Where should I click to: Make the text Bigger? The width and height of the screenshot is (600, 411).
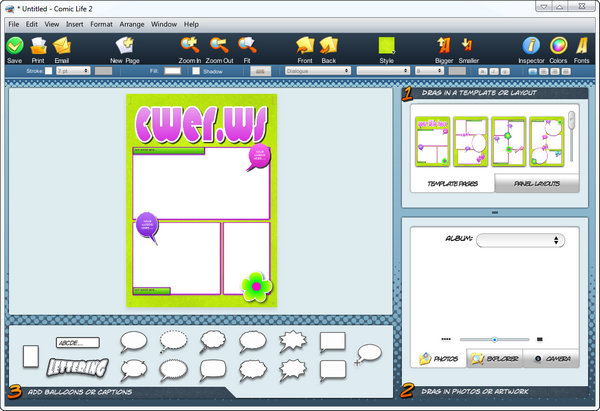pyautogui.click(x=444, y=45)
